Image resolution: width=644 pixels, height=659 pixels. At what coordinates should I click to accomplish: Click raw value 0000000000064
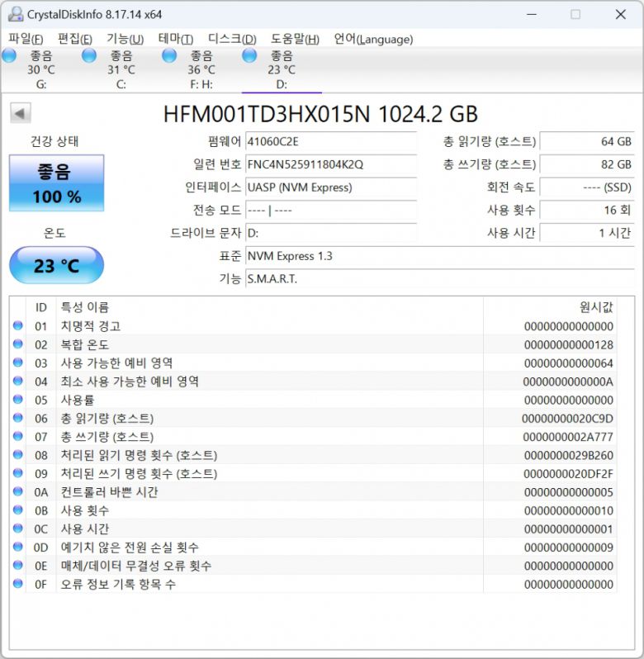point(568,363)
